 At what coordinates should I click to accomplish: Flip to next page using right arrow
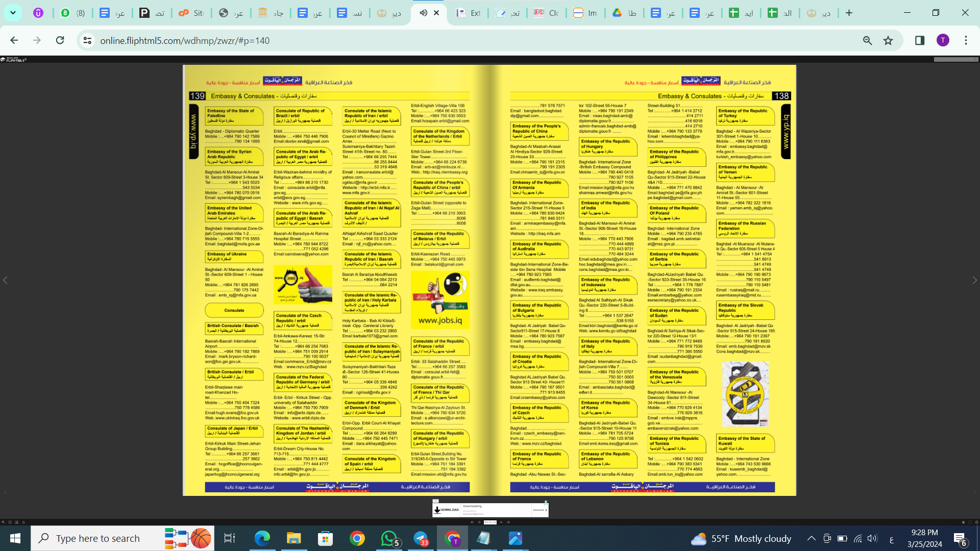(x=974, y=280)
